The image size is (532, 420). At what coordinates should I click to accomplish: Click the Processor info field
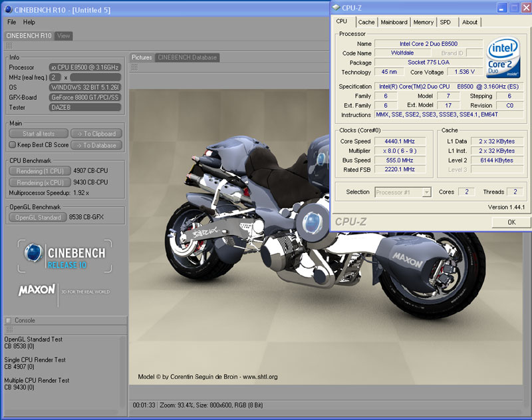[85, 67]
